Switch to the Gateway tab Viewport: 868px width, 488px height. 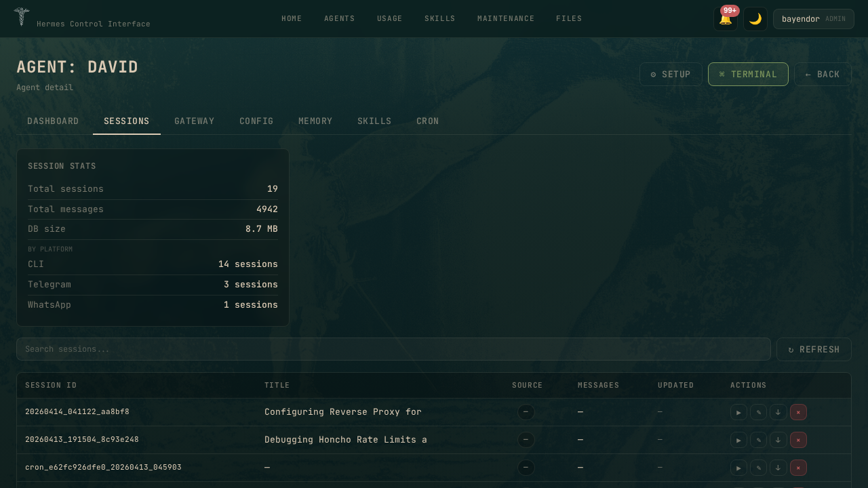tap(194, 121)
